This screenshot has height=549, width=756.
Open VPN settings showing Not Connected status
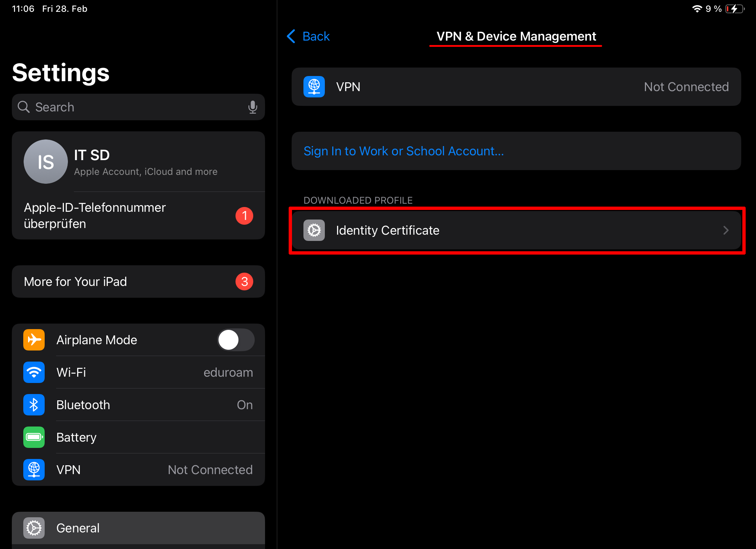pos(516,87)
